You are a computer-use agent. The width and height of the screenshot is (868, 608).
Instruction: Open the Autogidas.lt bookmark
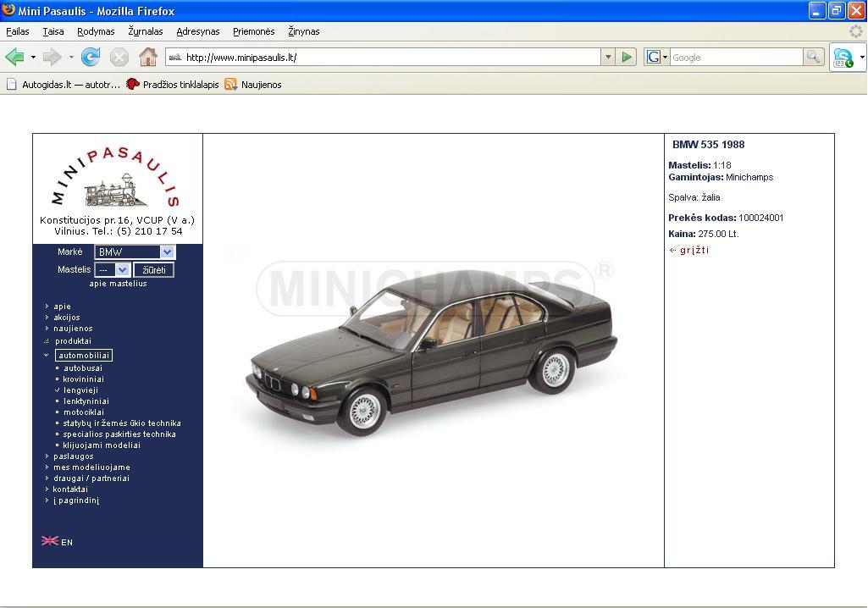tap(71, 85)
